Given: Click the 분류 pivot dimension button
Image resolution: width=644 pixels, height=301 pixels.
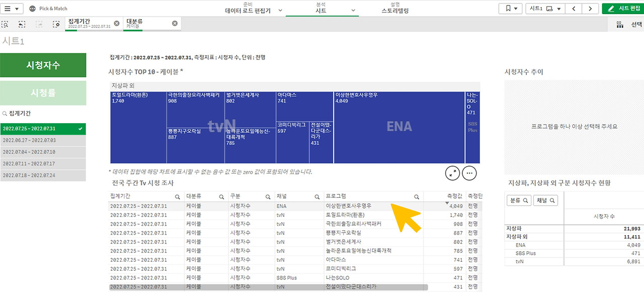Looking at the screenshot, I should pos(519,200).
